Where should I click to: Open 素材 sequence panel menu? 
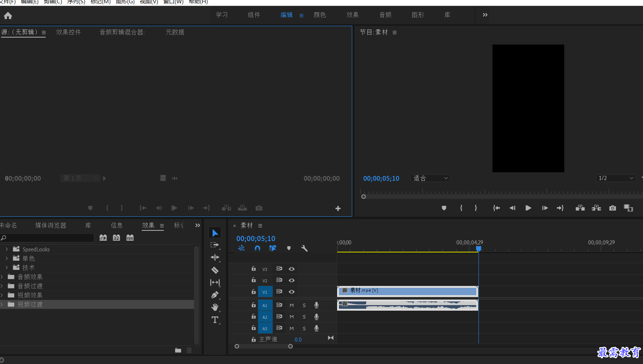pyautogui.click(x=260, y=226)
